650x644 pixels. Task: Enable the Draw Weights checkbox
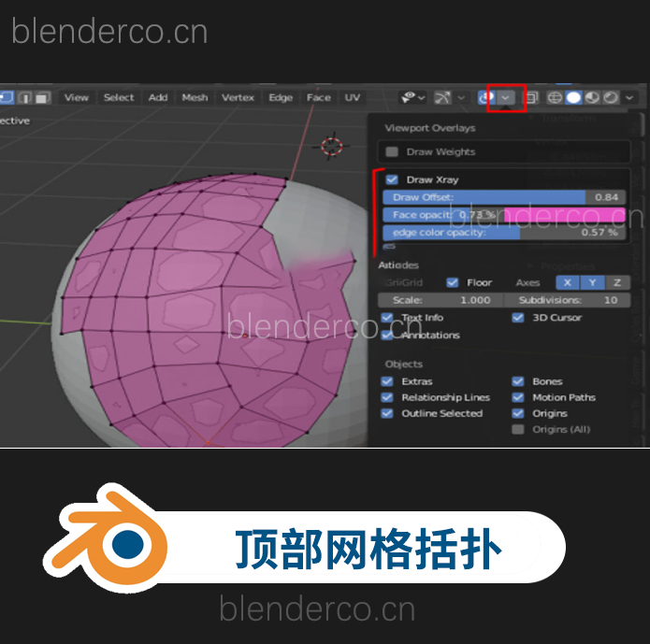tap(392, 151)
